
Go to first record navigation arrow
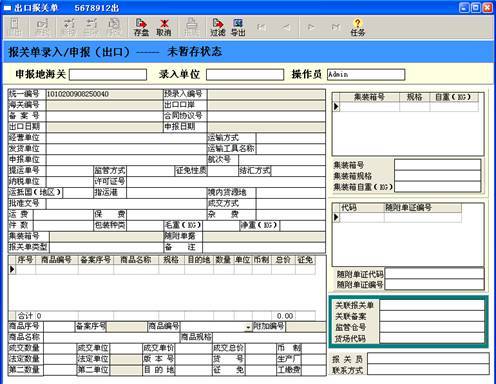262,27
